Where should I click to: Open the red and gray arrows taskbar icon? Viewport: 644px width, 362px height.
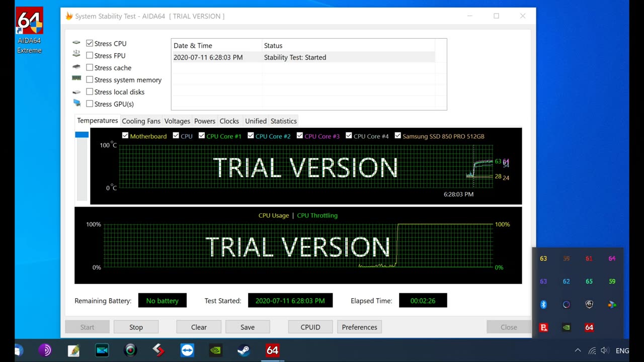(159, 350)
